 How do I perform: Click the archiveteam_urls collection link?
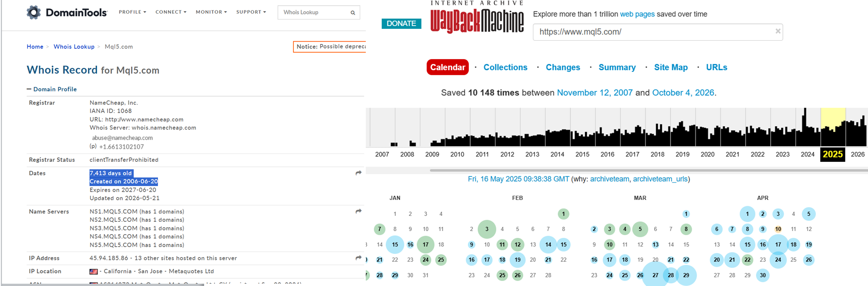click(660, 179)
